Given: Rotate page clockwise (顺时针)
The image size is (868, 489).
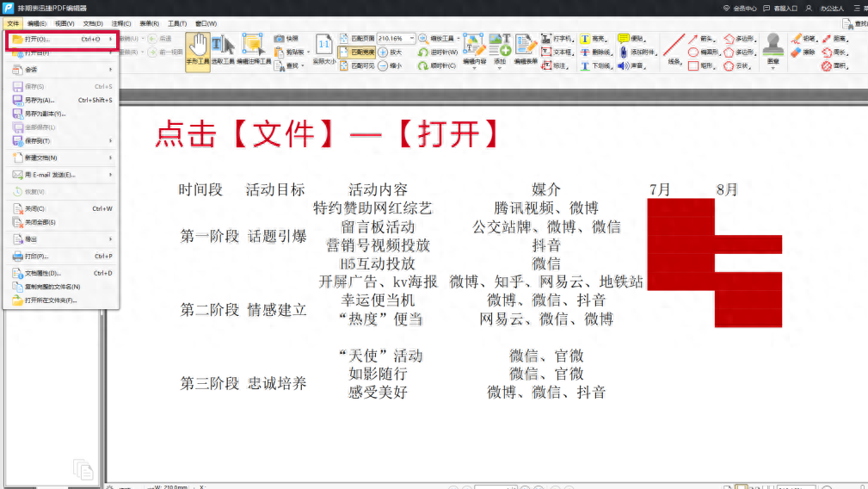Looking at the screenshot, I should 437,65.
